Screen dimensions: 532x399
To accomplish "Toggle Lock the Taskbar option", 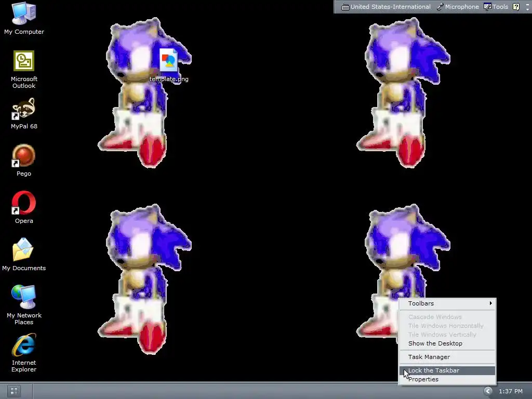I will tap(447, 370).
